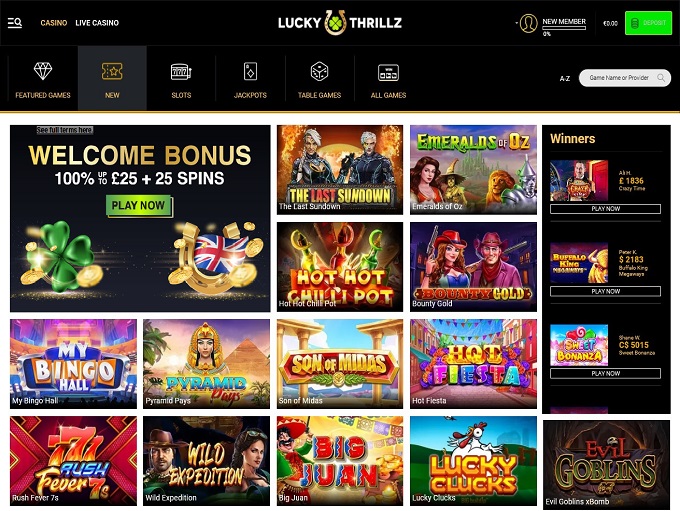Screen dimensions: 680x511
Task: Sort games with the A-Z option
Action: 565,79
